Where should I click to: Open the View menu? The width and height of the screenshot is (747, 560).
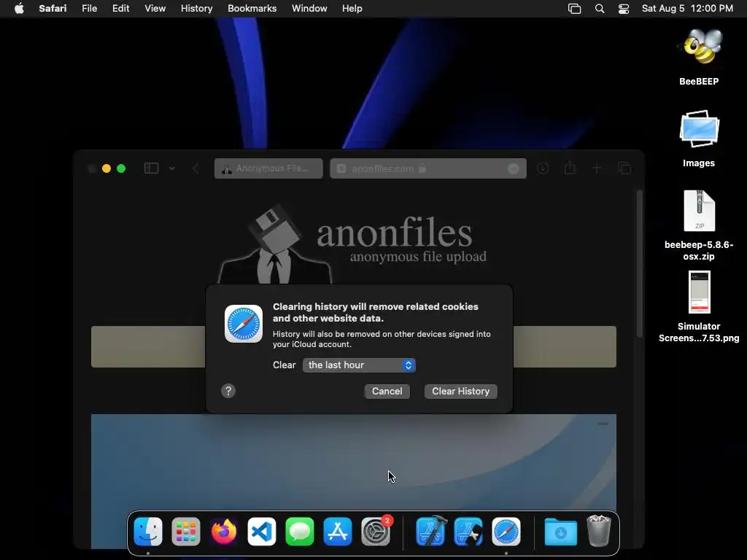tap(155, 9)
